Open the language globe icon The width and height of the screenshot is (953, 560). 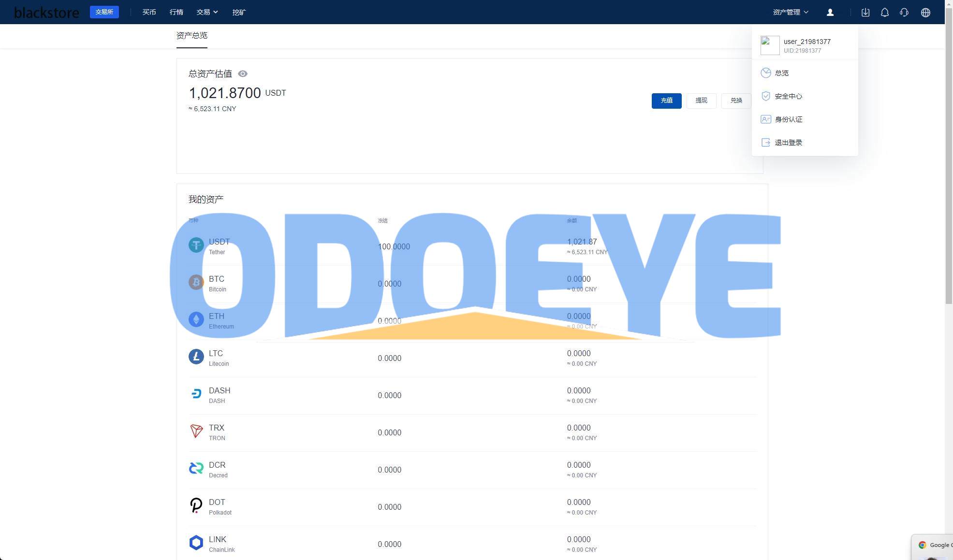coord(925,13)
